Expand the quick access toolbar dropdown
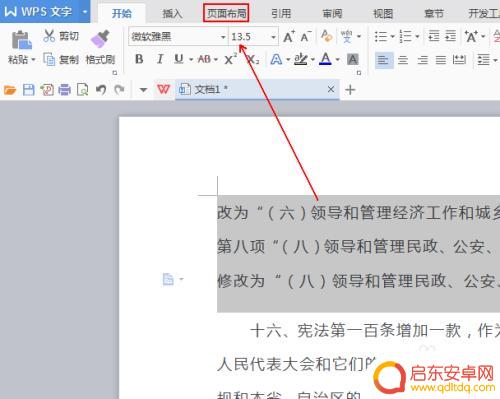The height and width of the screenshot is (399, 500). point(143,90)
